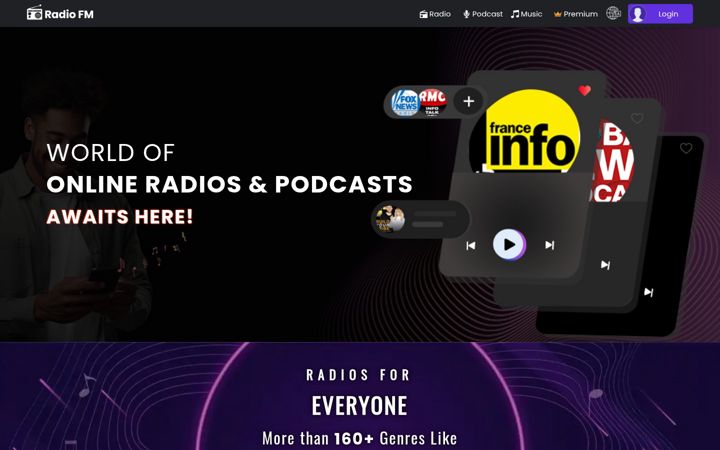This screenshot has height=450, width=720.
Task: Click the 'ONLINE RADIOS & PODCASTS' headline
Action: coord(229,184)
